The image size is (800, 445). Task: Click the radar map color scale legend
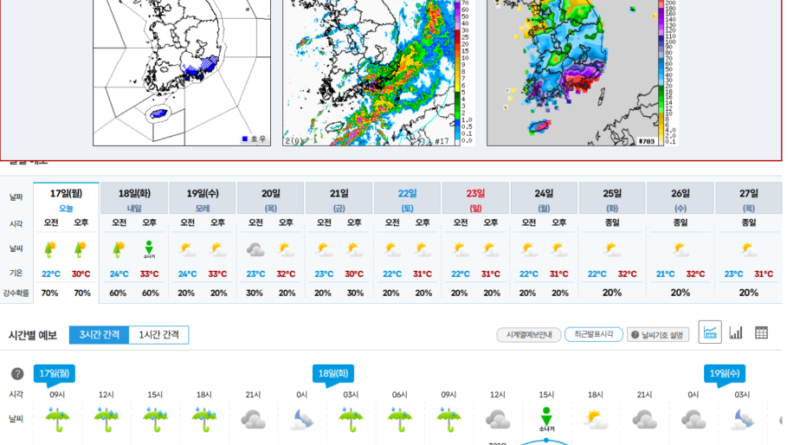pos(464,72)
